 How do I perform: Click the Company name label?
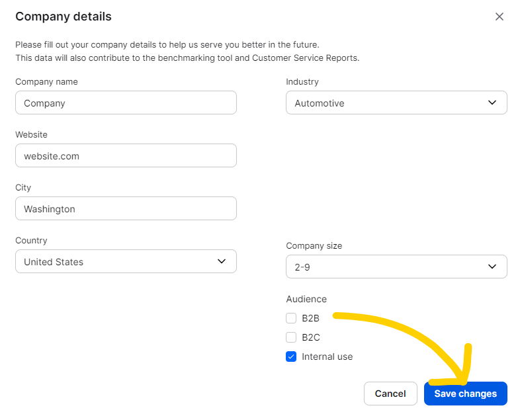(46, 82)
